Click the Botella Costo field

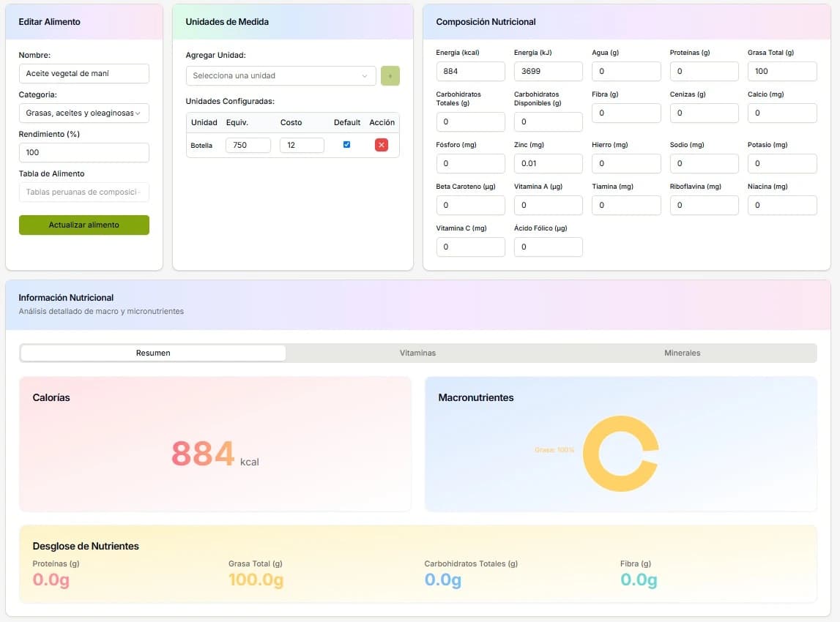pos(302,146)
